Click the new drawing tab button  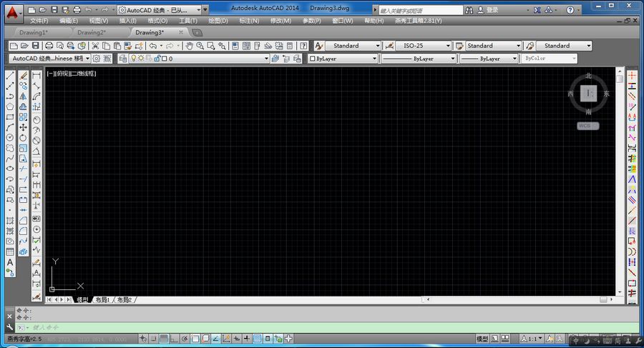(197, 32)
